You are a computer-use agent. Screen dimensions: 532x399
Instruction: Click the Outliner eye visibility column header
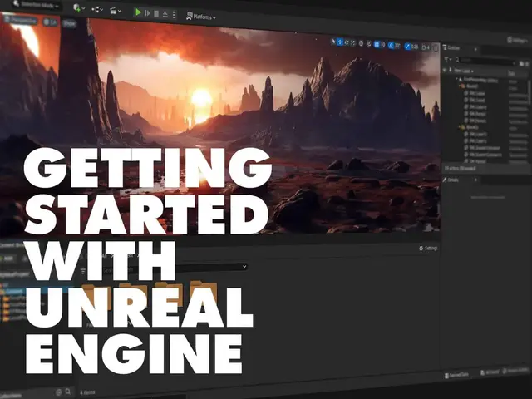click(x=445, y=70)
